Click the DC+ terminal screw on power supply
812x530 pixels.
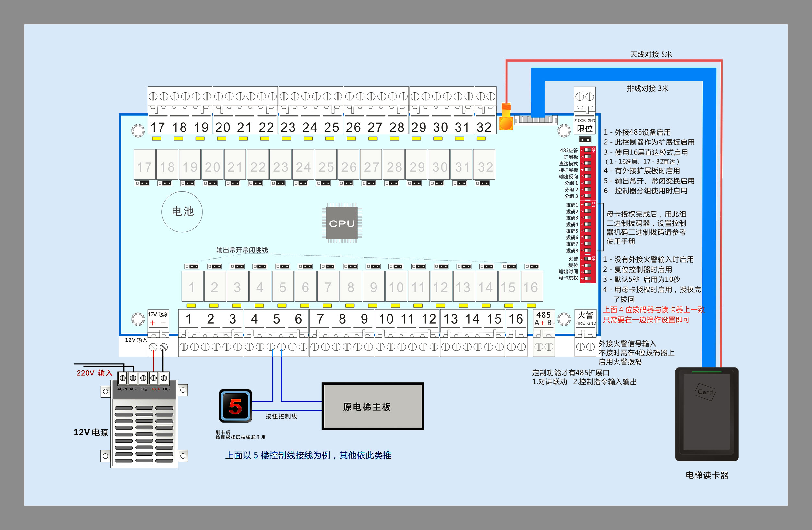point(154,378)
